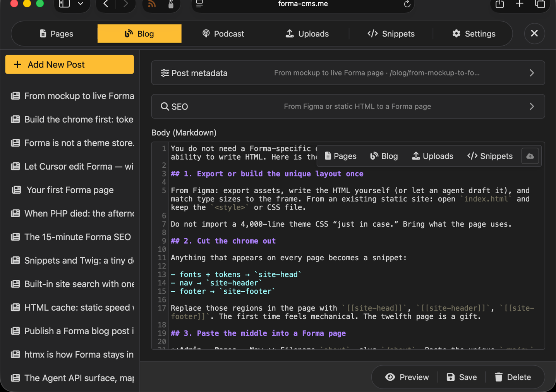Select 'The 15-minute Forma SEO' post
Screen dimensions: 556x392
tap(72, 237)
